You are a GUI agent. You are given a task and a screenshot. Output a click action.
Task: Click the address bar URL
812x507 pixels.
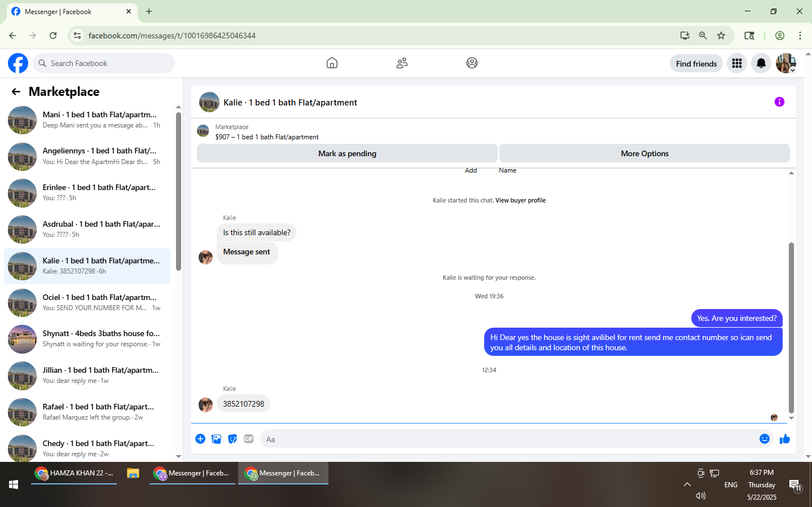(172, 36)
